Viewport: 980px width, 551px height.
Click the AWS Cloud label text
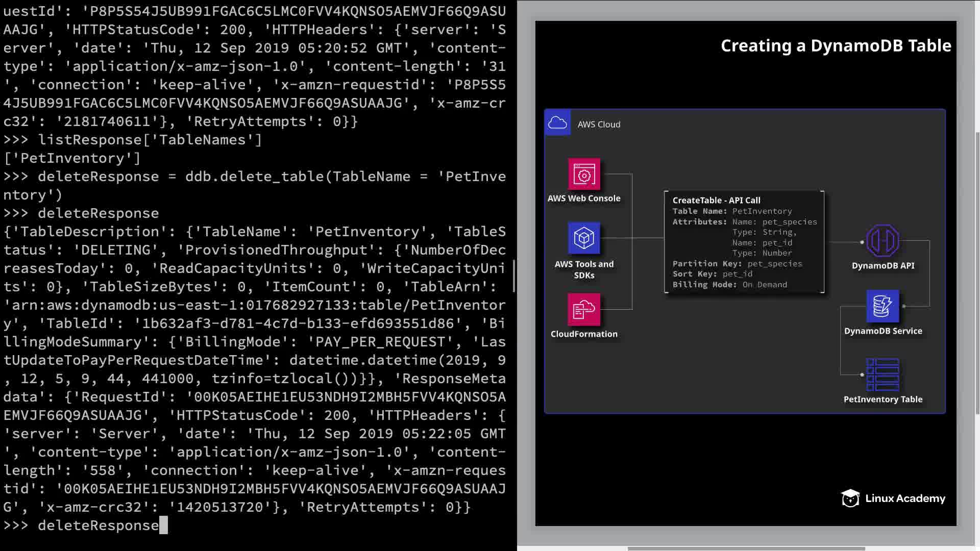pos(599,124)
